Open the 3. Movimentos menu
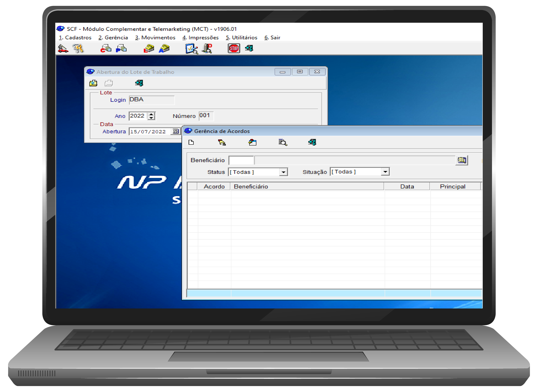The width and height of the screenshot is (538, 392). click(155, 38)
